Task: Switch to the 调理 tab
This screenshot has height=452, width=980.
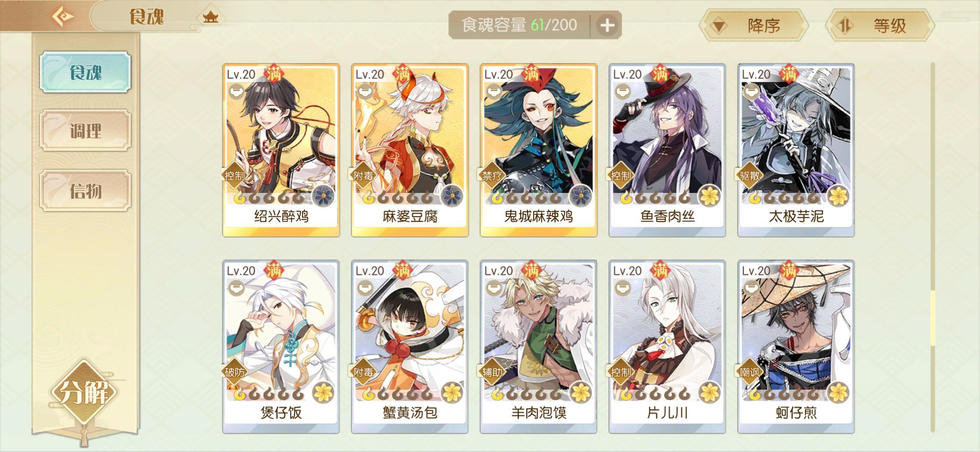Action: (x=85, y=131)
